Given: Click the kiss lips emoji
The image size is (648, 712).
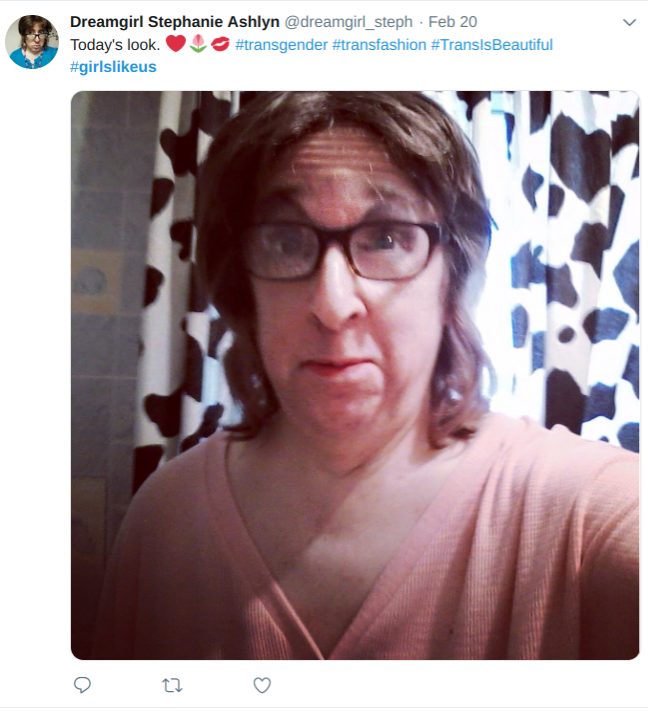Looking at the screenshot, I should click(x=220, y=44).
